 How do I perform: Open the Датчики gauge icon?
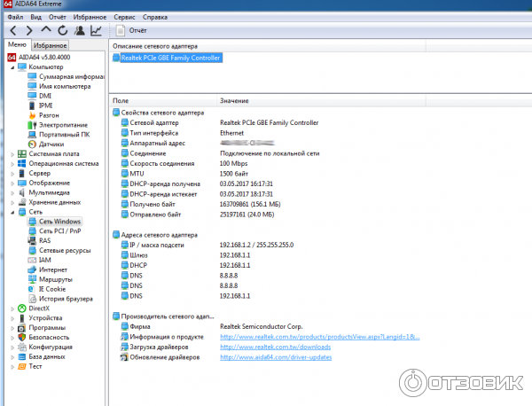click(x=32, y=144)
